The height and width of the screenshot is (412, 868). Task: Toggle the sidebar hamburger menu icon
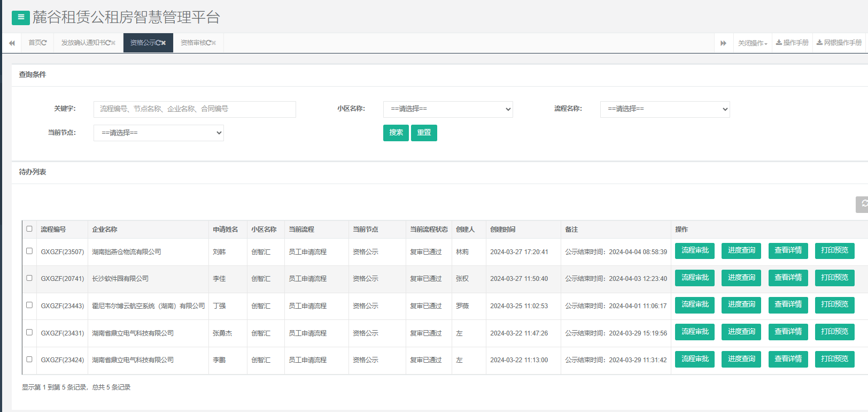(x=21, y=18)
